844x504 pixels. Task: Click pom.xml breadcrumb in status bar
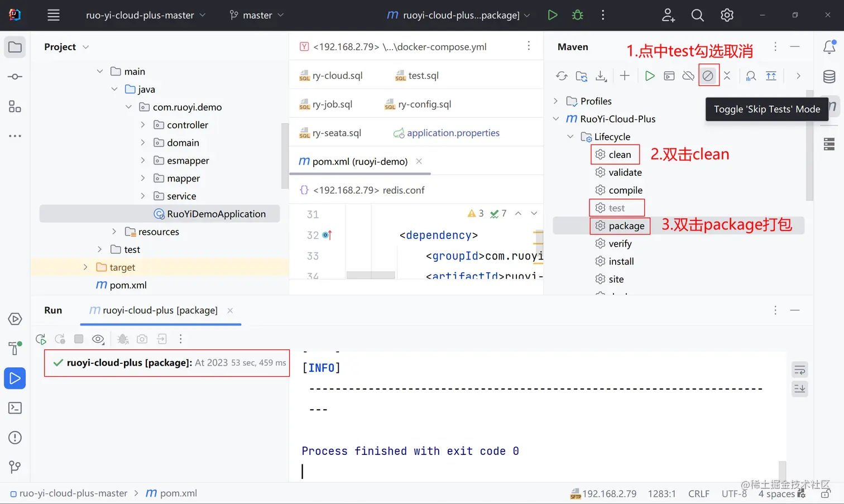click(x=171, y=493)
